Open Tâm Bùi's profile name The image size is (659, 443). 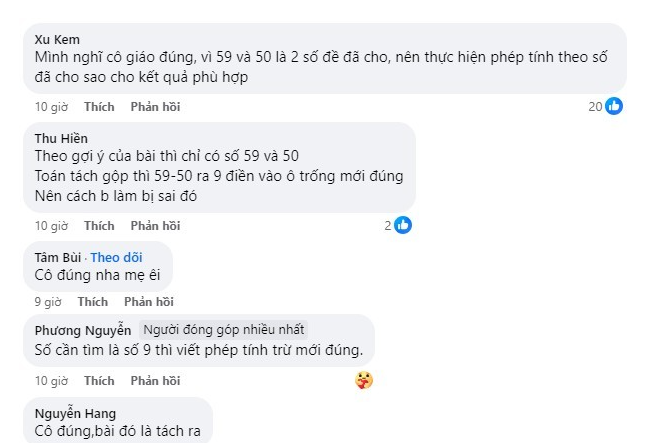click(58, 257)
